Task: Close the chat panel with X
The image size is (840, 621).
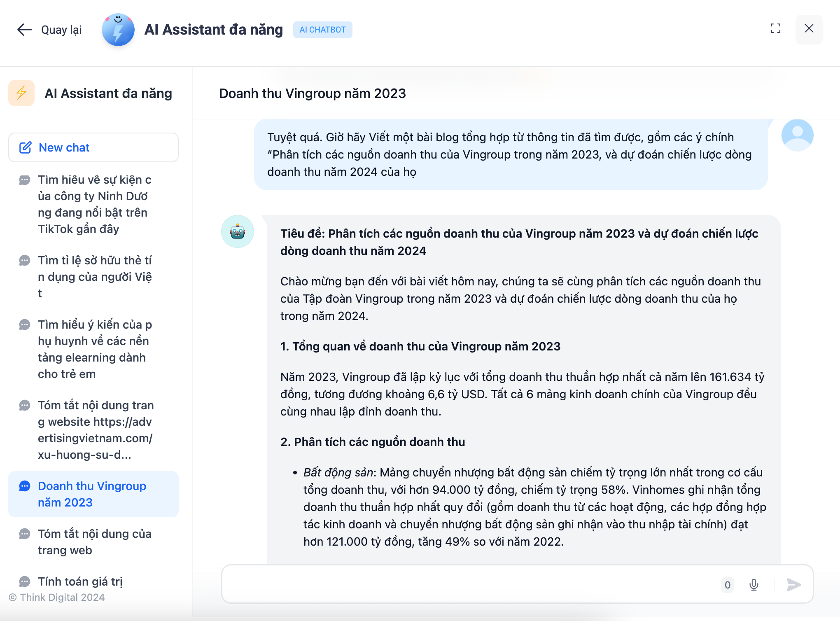Action: tap(809, 29)
